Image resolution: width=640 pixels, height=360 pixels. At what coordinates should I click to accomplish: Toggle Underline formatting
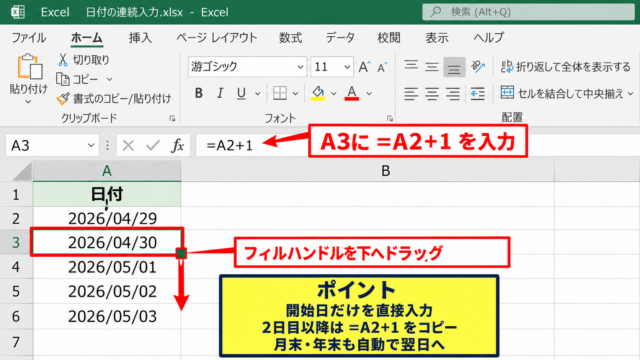[x=241, y=93]
